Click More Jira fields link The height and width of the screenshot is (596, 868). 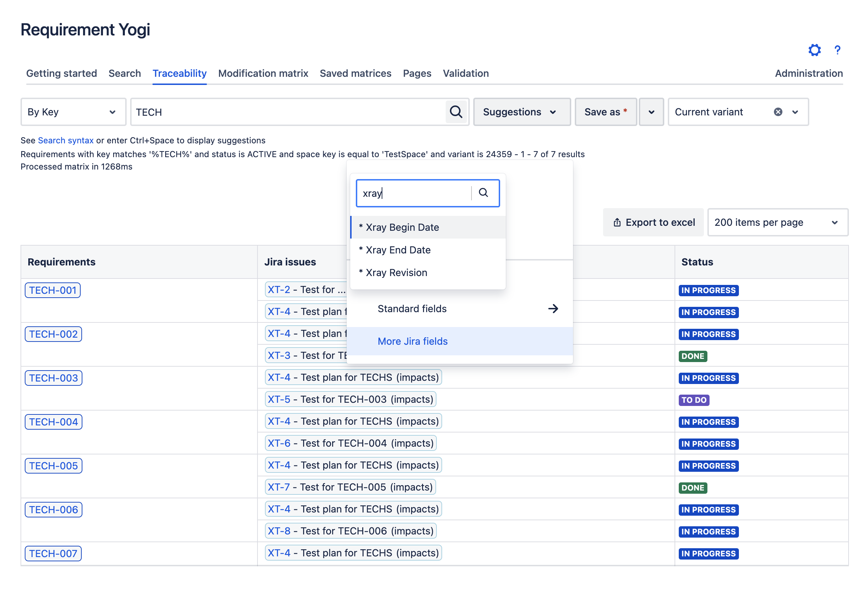pos(412,341)
